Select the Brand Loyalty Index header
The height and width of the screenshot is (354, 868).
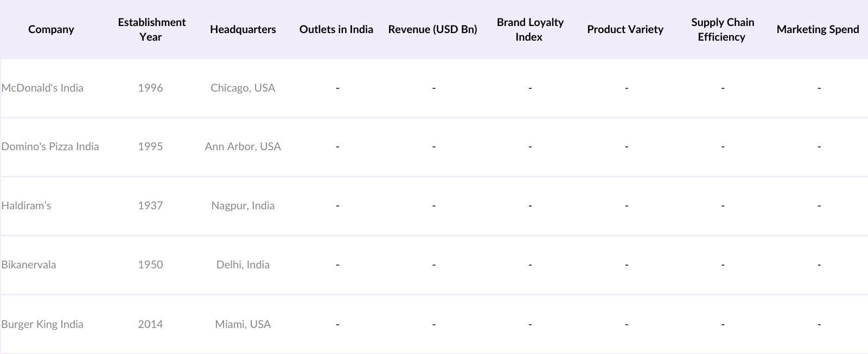pyautogui.click(x=529, y=29)
